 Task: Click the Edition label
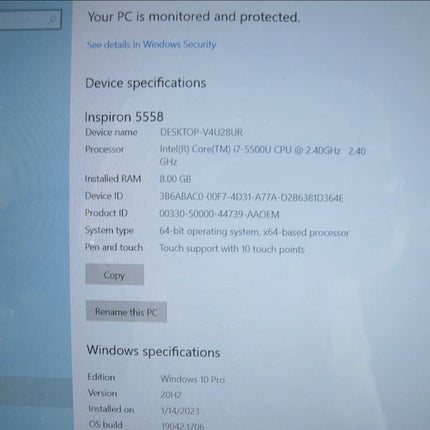click(x=101, y=377)
